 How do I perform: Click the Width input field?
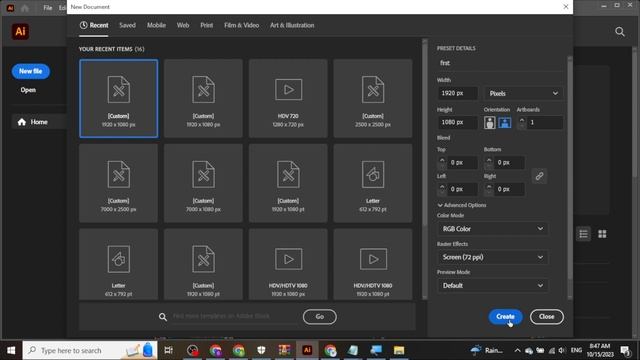457,93
